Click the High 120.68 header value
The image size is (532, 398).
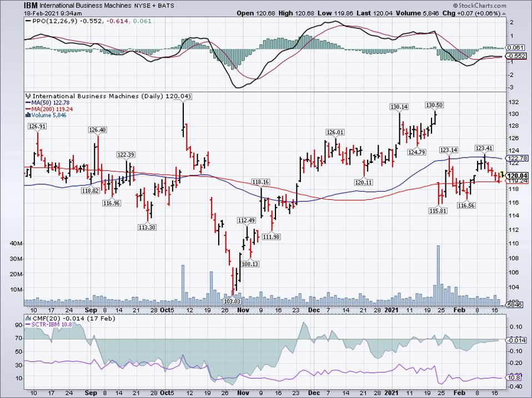click(296, 13)
